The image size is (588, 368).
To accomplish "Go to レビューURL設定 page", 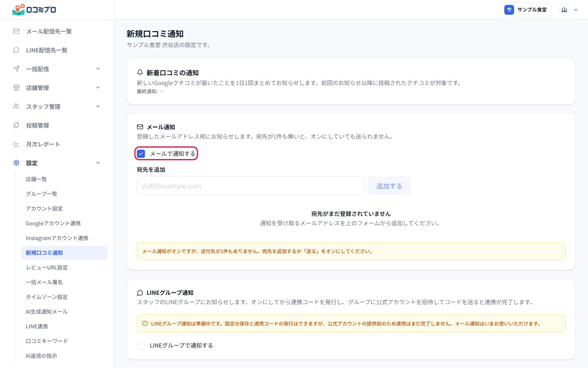I will click(64, 267).
